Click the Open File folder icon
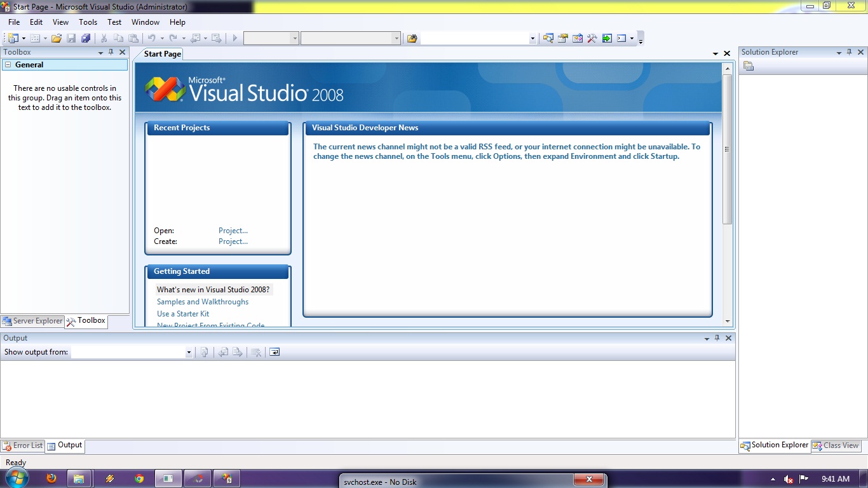 coord(57,38)
